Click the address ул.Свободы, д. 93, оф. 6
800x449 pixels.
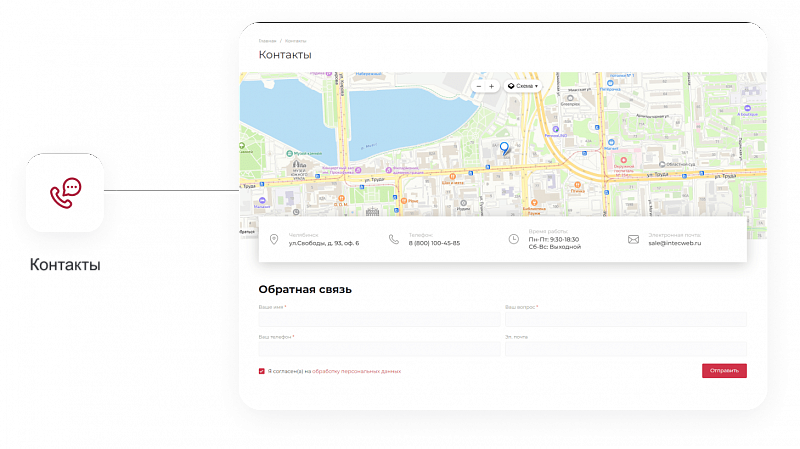click(x=323, y=243)
